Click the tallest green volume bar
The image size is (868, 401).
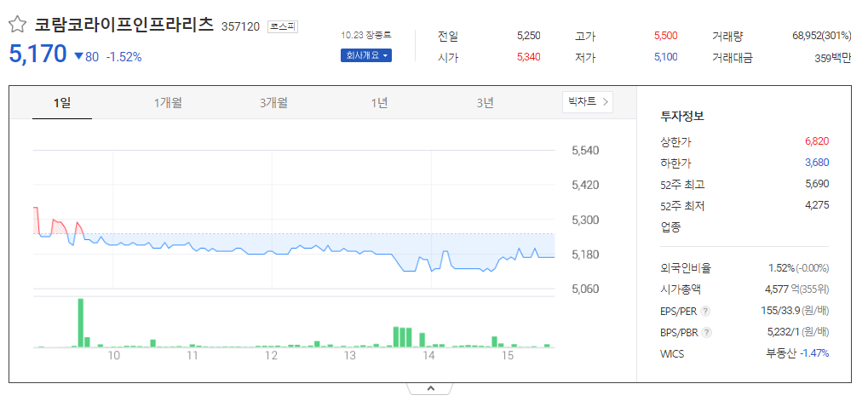point(80,323)
